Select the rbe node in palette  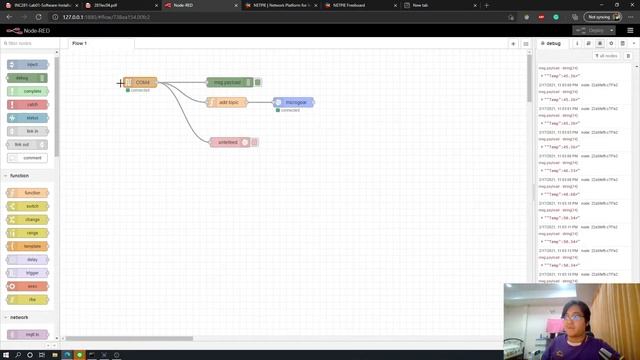[28, 300]
